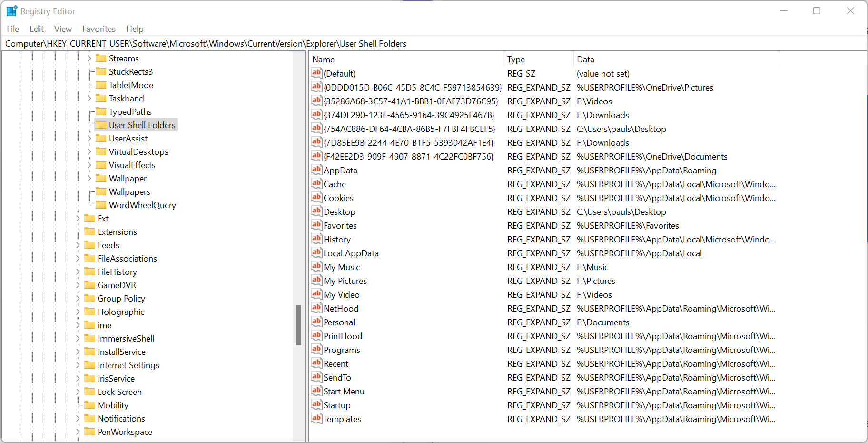Select the Lock Screen key
The image size is (868, 443).
point(119,392)
